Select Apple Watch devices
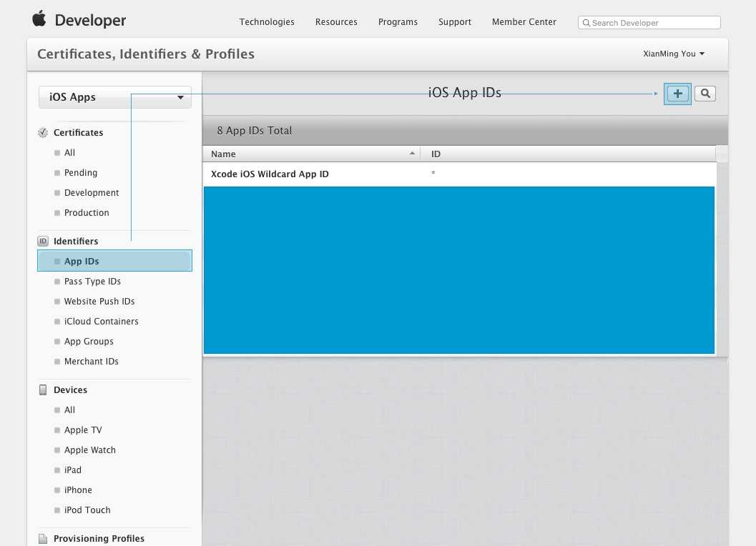This screenshot has height=546, width=756. (x=89, y=450)
